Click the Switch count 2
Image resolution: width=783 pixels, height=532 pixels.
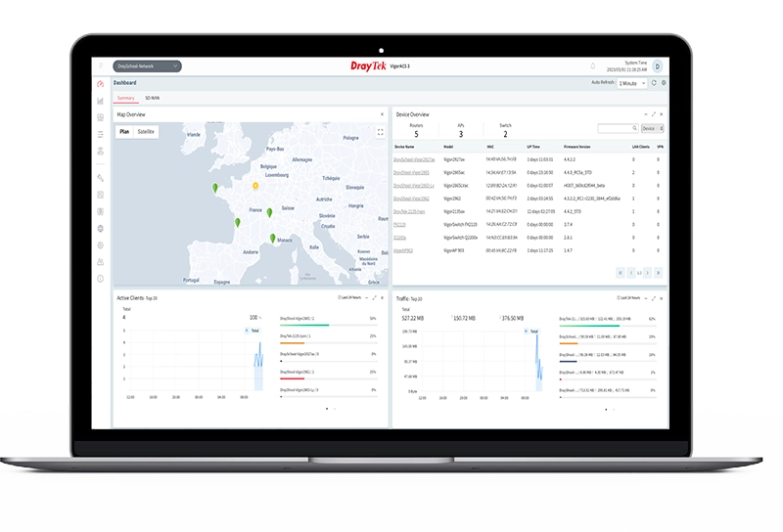pos(505,134)
